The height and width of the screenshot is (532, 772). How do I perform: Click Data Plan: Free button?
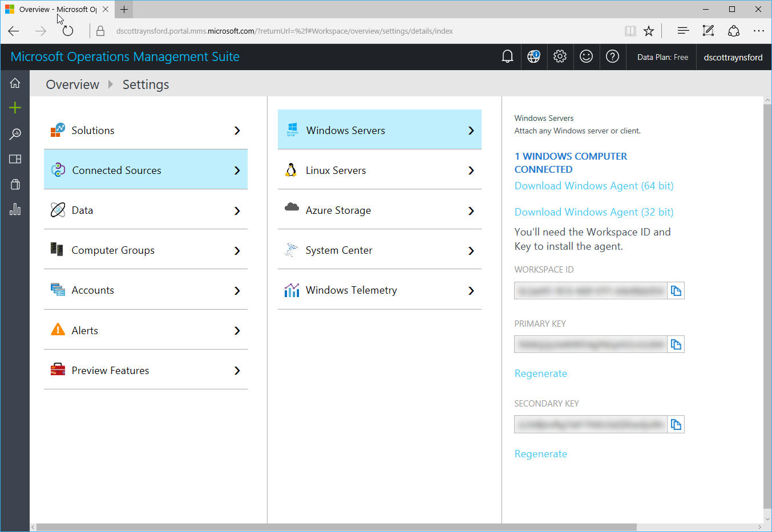pos(663,57)
